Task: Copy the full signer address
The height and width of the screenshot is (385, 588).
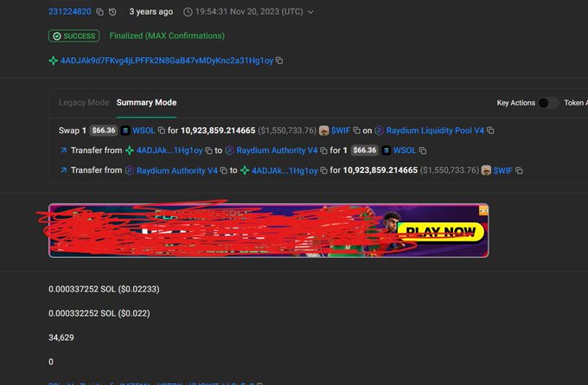Action: (279, 61)
